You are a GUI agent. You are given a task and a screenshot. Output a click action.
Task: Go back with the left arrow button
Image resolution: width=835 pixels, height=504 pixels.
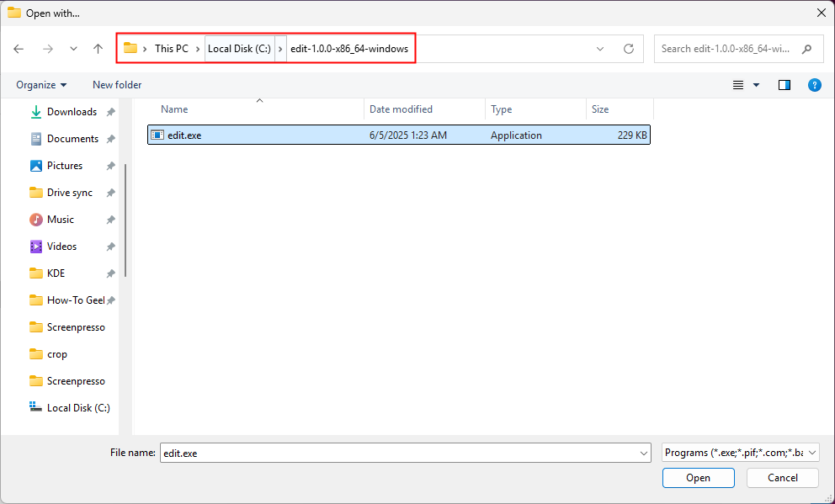tap(19, 49)
